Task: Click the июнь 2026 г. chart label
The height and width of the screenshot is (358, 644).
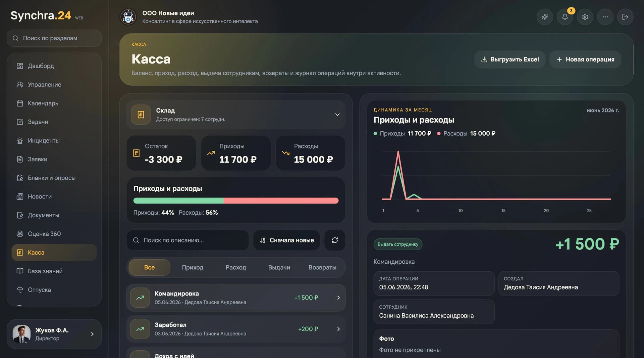Action: 603,110
